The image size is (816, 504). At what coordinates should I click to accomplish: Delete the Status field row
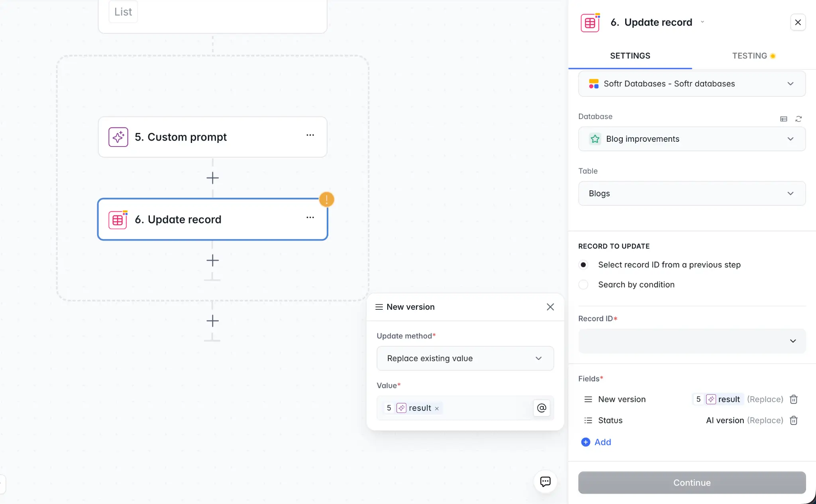(793, 420)
